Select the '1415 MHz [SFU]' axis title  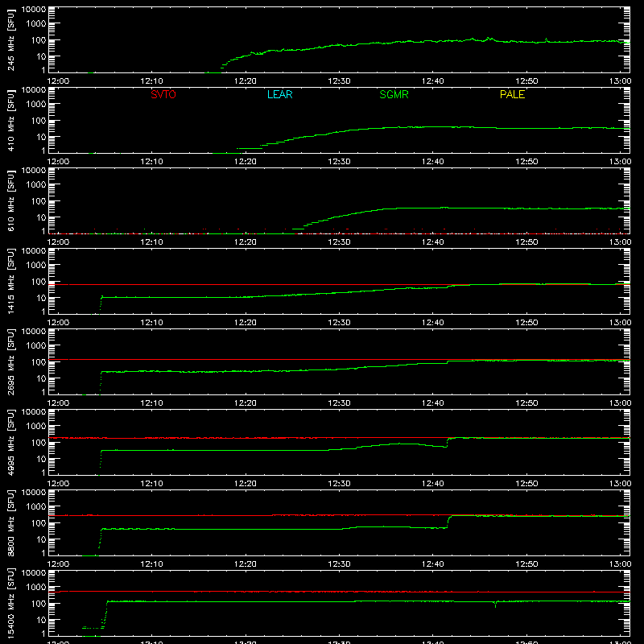click(11, 281)
